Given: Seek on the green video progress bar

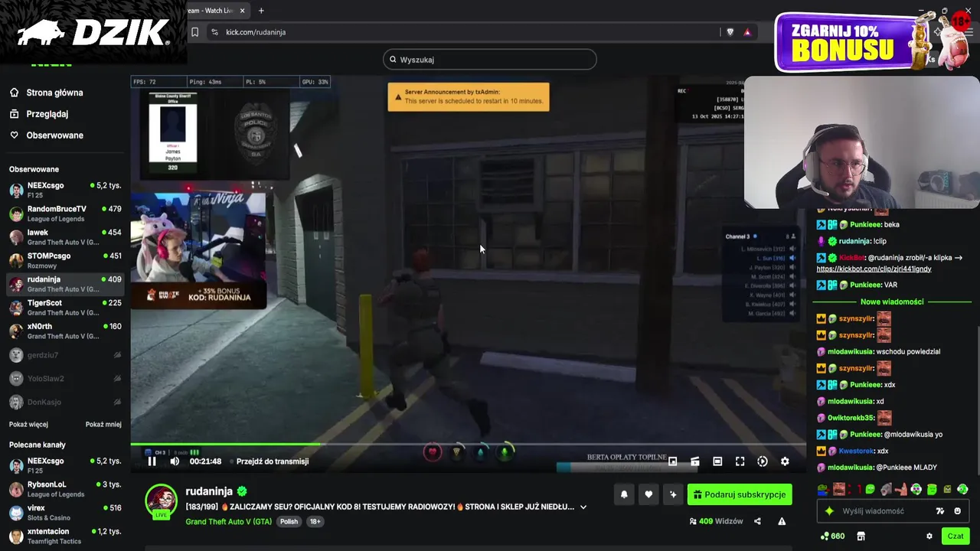Looking at the screenshot, I should pos(468,445).
